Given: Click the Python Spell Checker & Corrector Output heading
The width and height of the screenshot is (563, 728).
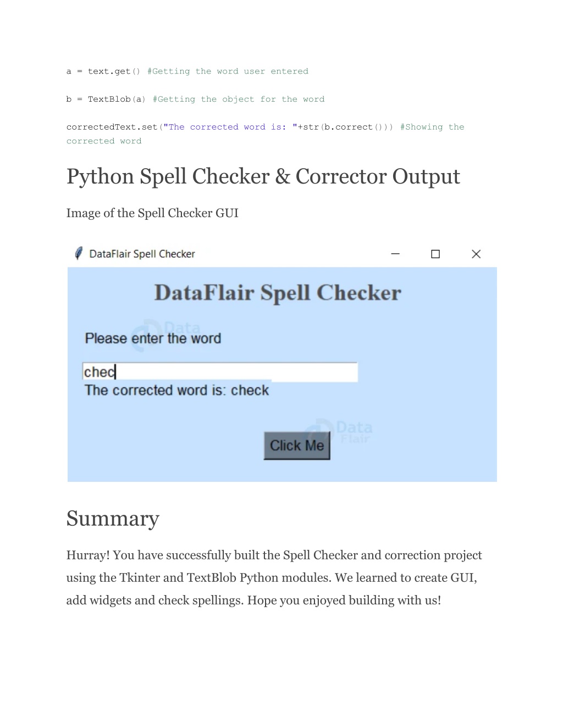Looking at the screenshot, I should [263, 177].
